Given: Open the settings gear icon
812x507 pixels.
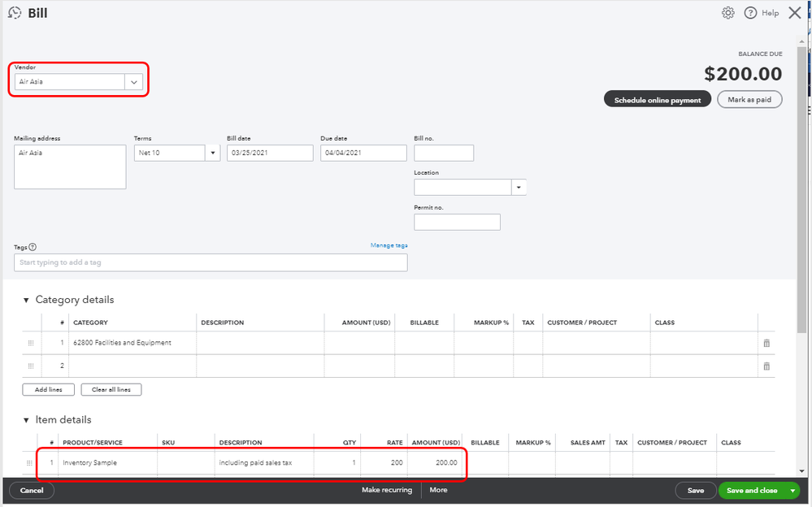Looking at the screenshot, I should pos(728,13).
